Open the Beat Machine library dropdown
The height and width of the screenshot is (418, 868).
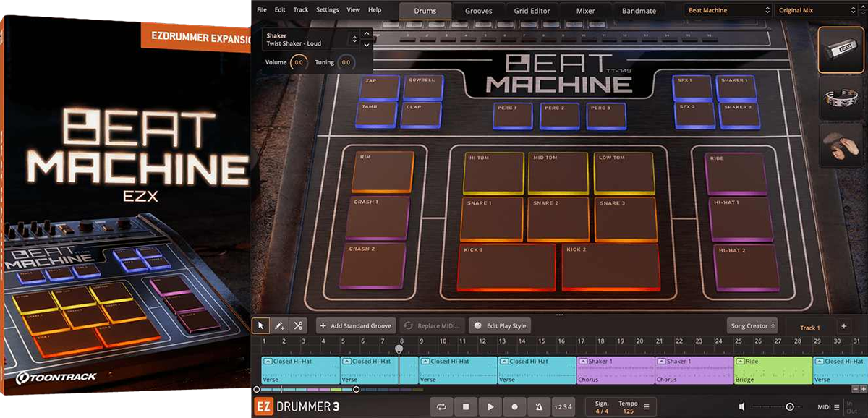pos(728,10)
